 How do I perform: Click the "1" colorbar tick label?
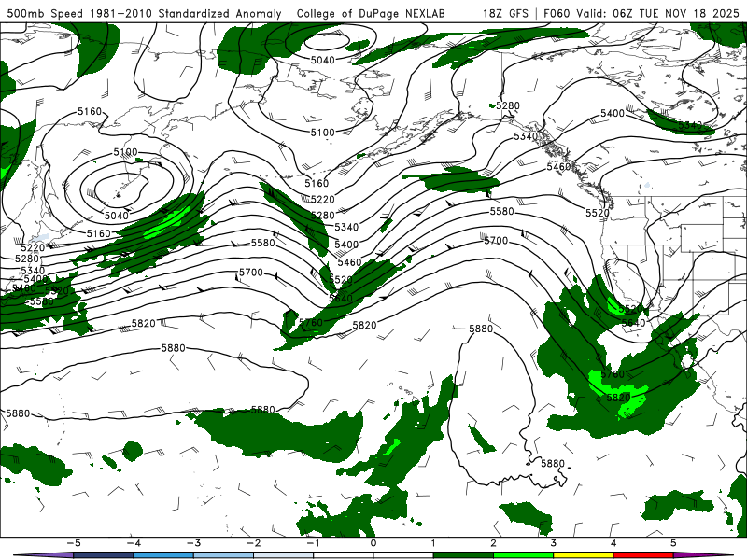(433, 543)
